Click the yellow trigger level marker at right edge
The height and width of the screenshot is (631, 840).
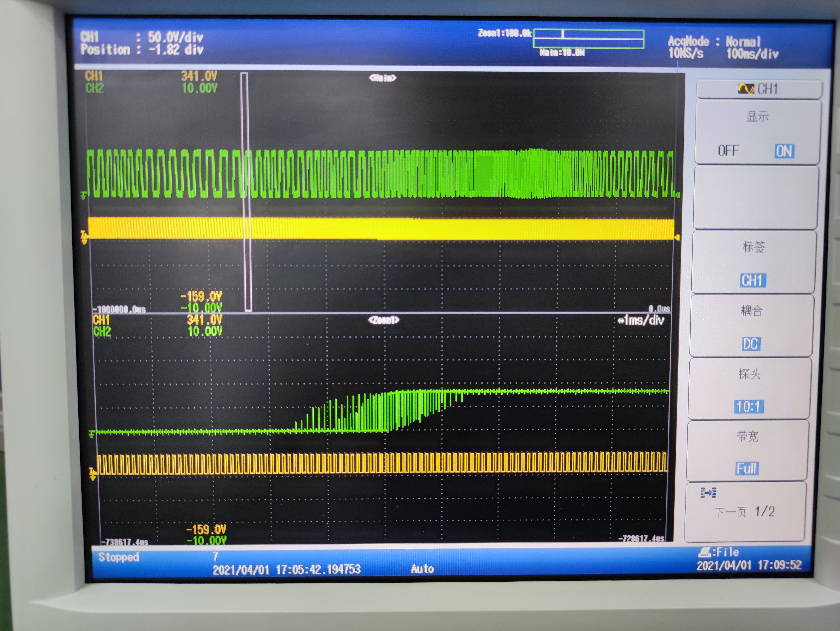tap(677, 237)
